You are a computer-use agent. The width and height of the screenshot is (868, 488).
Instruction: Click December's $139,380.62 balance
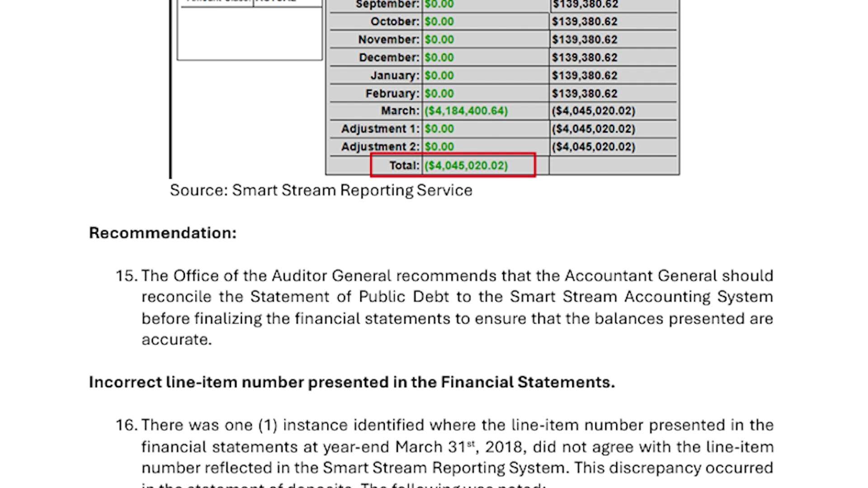tap(585, 58)
